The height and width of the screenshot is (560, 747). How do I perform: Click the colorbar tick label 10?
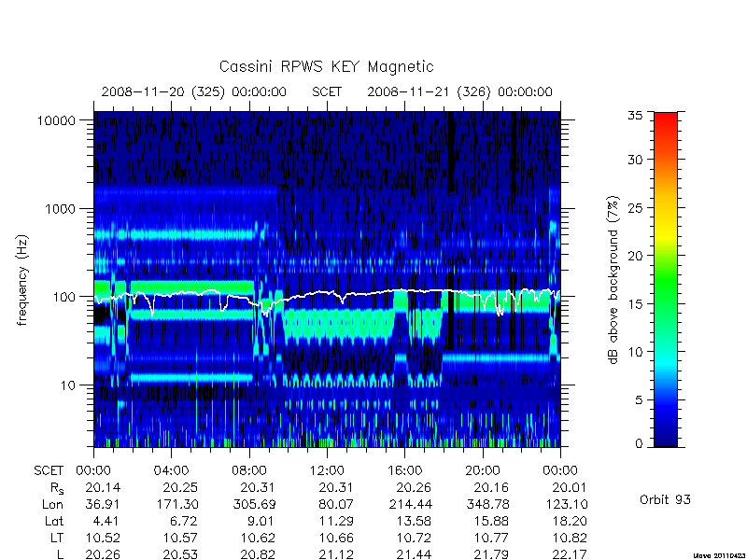(635, 352)
